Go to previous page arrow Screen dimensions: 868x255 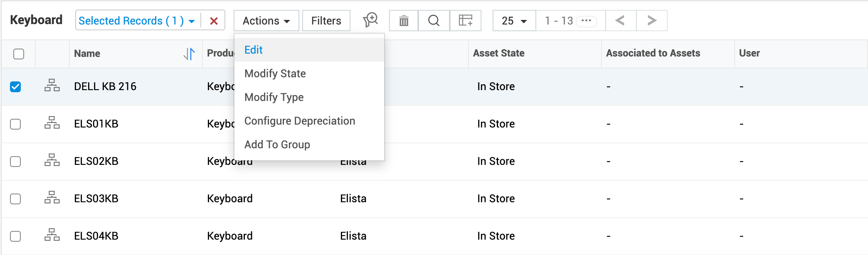[620, 21]
